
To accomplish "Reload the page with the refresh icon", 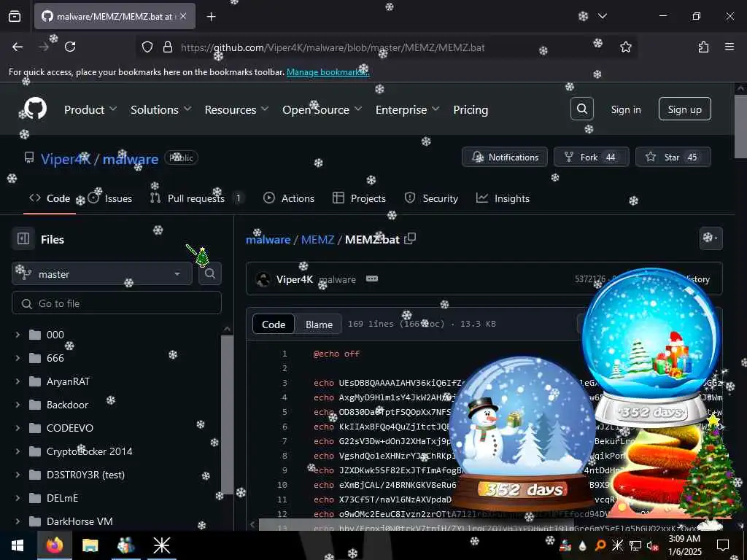I will (x=70, y=47).
